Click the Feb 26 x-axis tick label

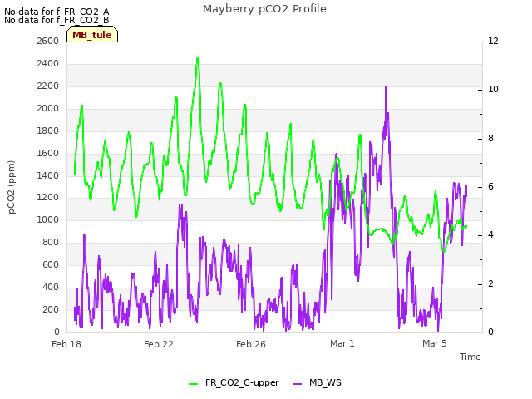coord(251,344)
